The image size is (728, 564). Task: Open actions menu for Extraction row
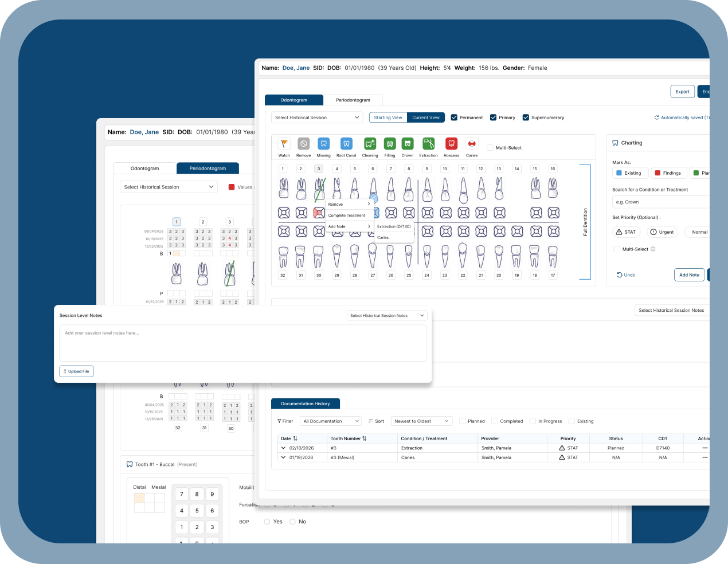coord(704,448)
